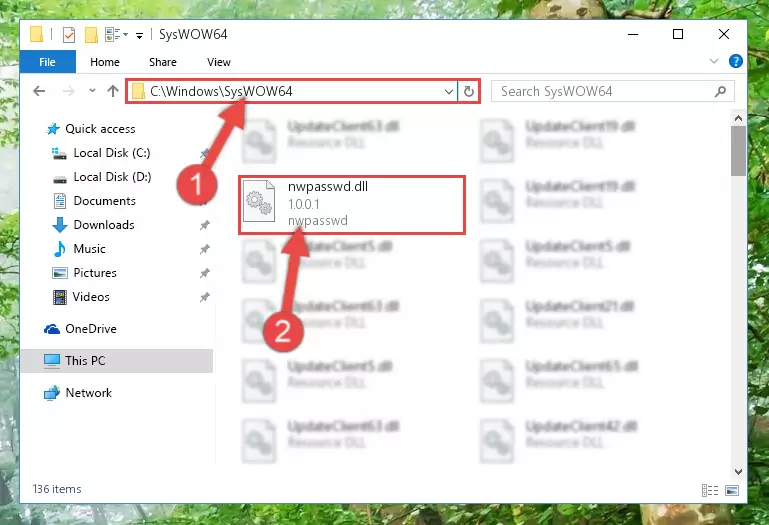
Task: Switch to Details view in status bar
Action: pyautogui.click(x=710, y=490)
